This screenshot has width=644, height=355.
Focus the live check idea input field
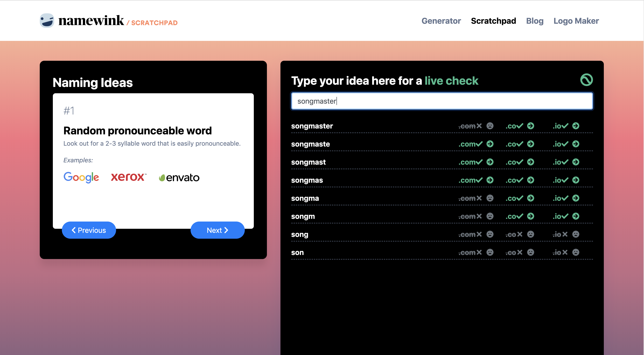pos(442,101)
